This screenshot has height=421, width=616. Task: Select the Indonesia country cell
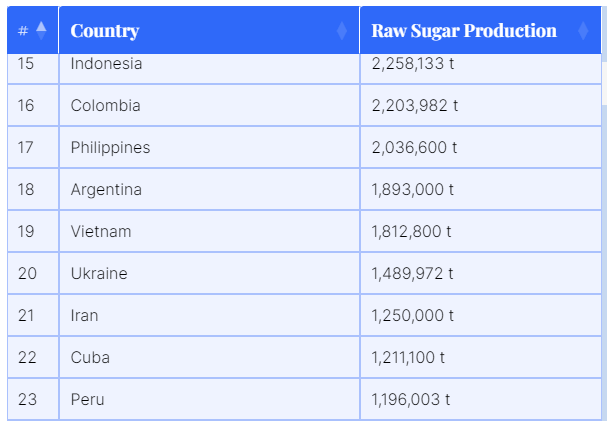(x=106, y=64)
